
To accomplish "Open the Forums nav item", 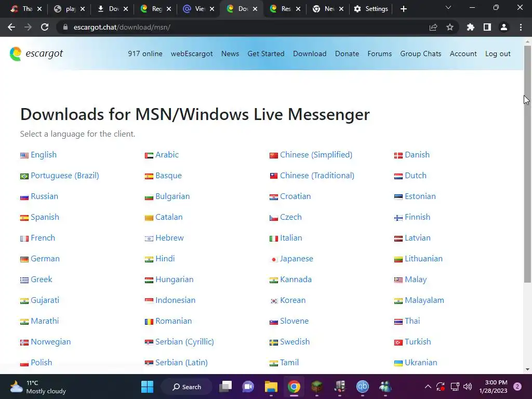I will pyautogui.click(x=379, y=54).
